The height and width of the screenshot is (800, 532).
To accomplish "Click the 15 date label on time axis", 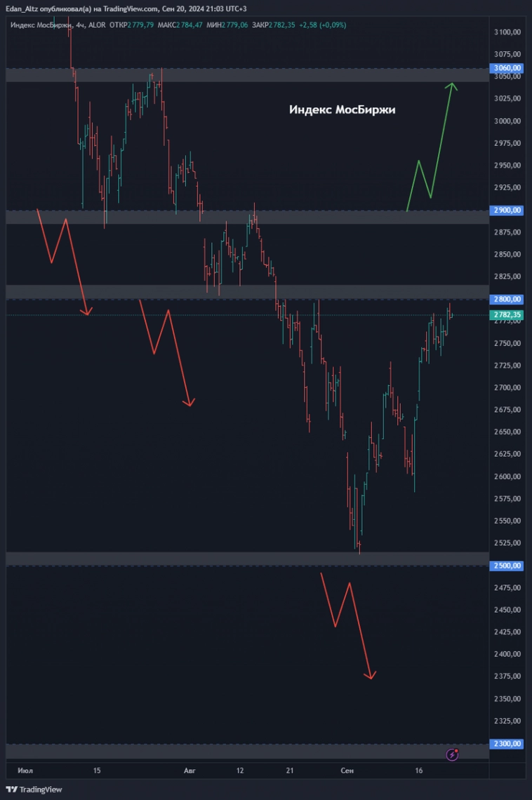I will 97,771.
